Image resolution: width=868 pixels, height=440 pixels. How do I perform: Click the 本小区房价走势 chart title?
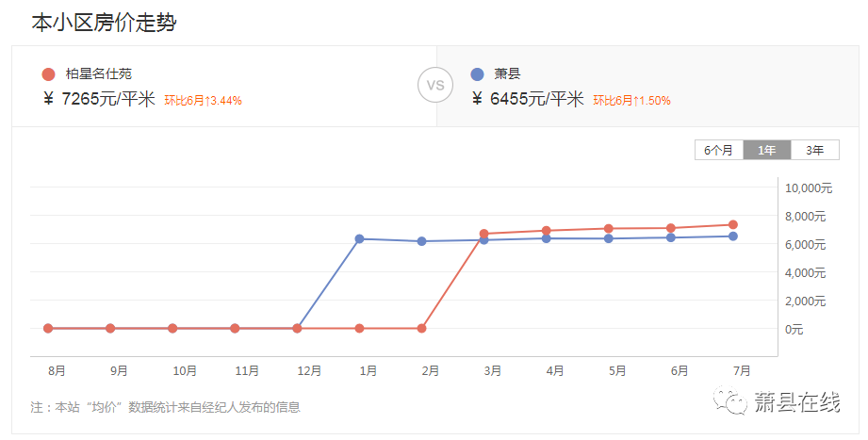pyautogui.click(x=104, y=23)
